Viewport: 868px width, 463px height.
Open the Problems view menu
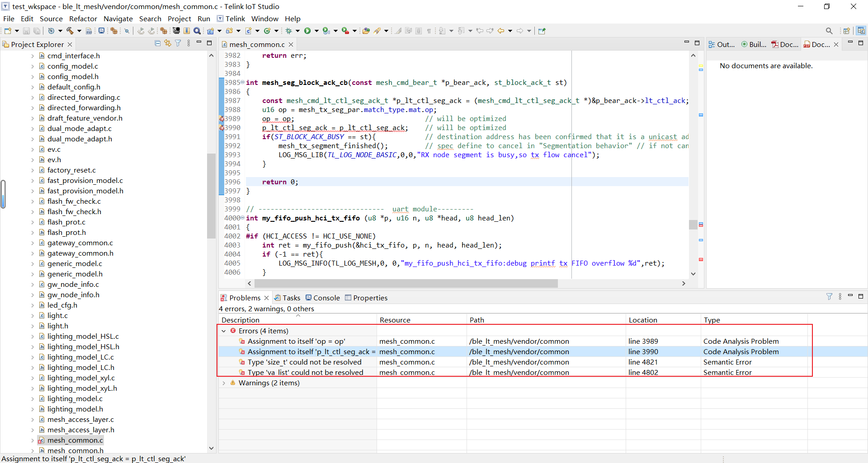point(840,297)
